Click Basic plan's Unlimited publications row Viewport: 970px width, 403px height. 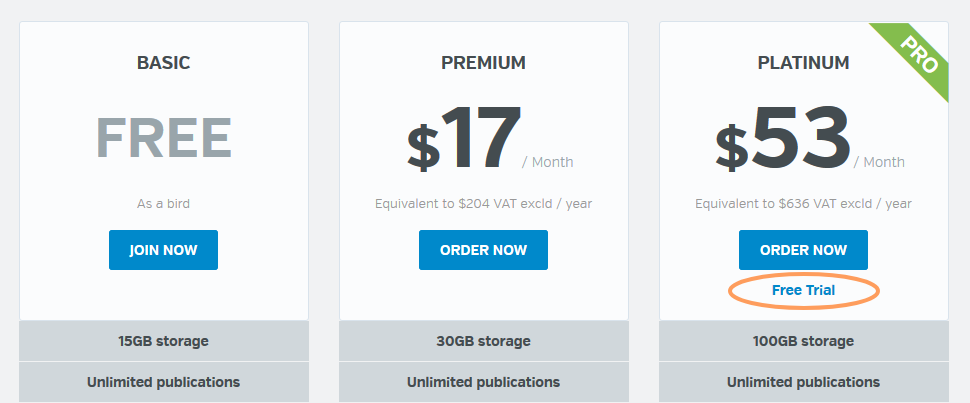point(163,382)
